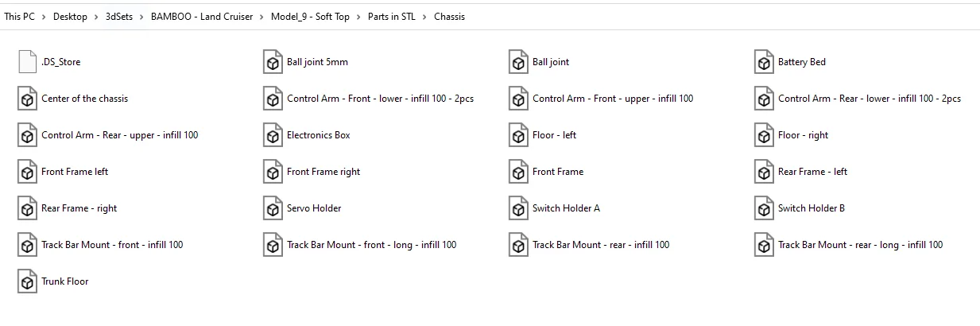
Task: Go to This PC in address bar
Action: [x=19, y=17]
